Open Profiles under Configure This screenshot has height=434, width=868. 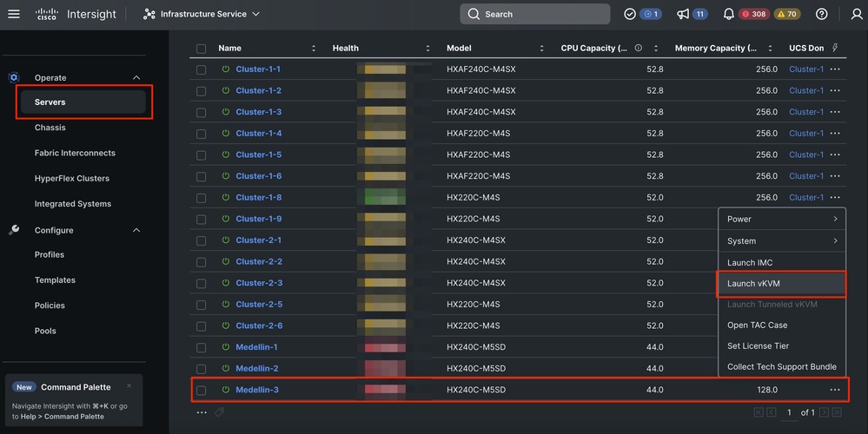point(50,255)
